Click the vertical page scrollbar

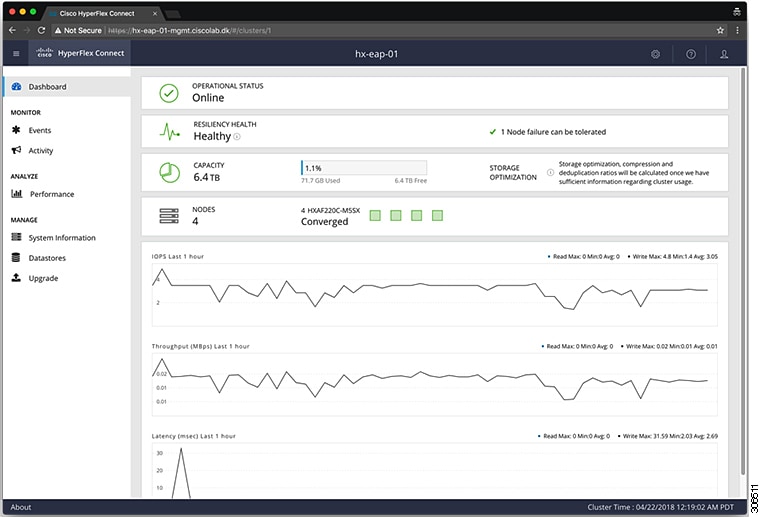point(743,272)
